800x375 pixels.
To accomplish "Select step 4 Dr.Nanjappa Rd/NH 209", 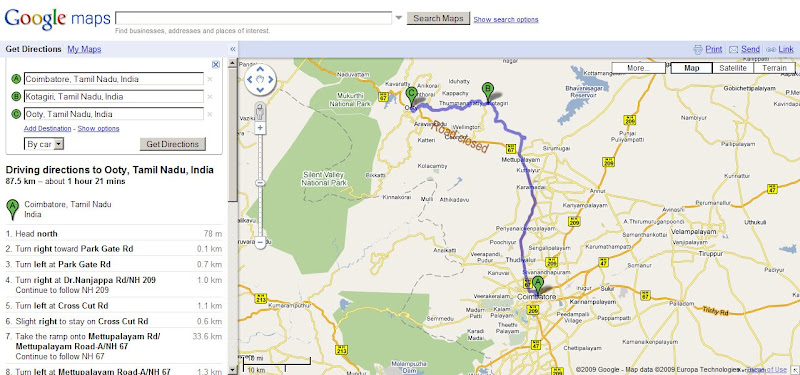I will [x=114, y=285].
